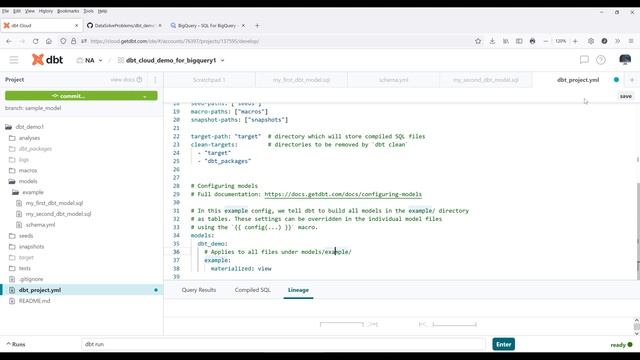Bookmark this page with star icon
Image resolution: width=640 pixels, height=360 pixels.
(x=478, y=41)
